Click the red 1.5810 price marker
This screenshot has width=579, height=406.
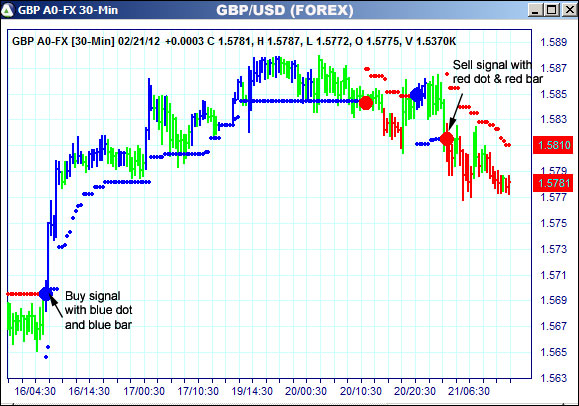[x=553, y=145]
